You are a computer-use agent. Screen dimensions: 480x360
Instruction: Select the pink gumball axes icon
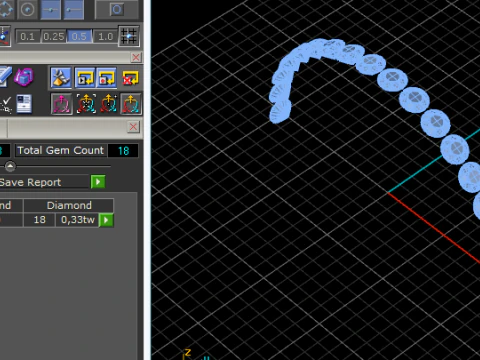pyautogui.click(x=61, y=104)
